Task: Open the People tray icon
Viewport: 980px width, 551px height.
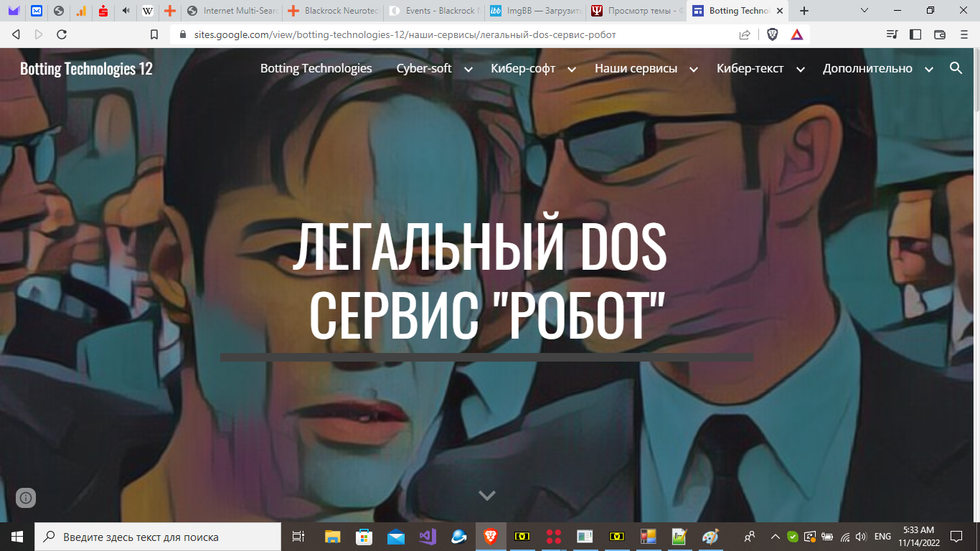Action: (750, 537)
